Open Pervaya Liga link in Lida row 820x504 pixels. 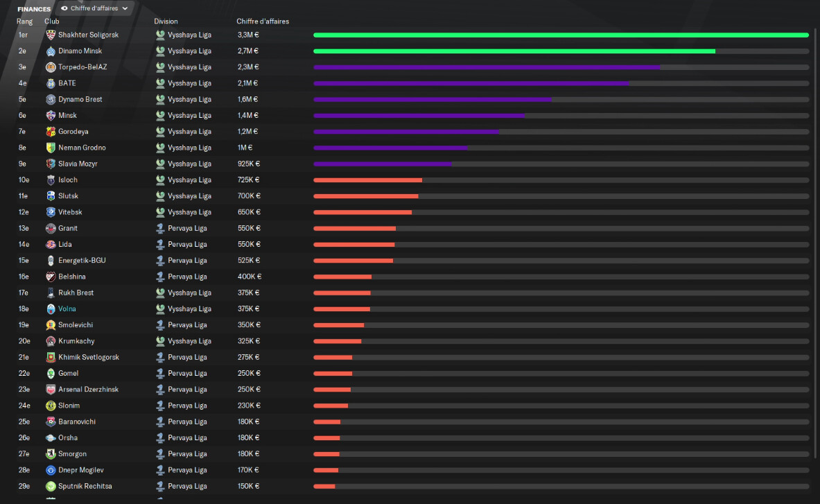pyautogui.click(x=187, y=245)
